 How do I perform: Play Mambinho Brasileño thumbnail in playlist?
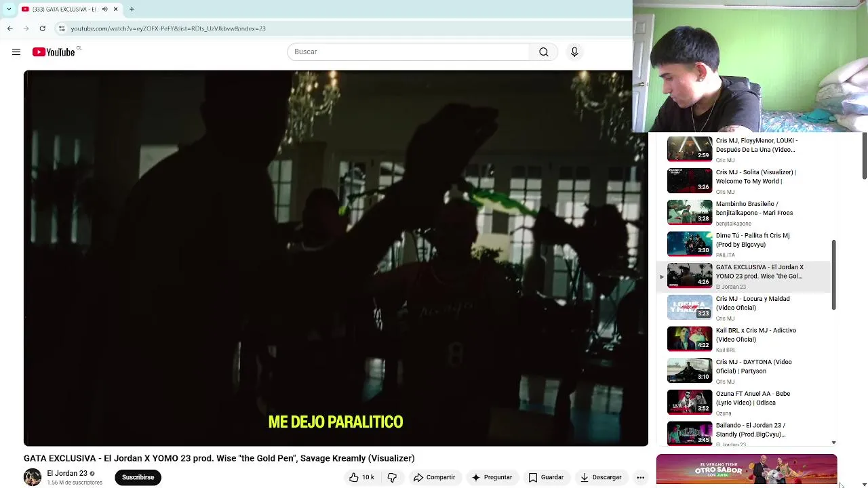click(690, 212)
